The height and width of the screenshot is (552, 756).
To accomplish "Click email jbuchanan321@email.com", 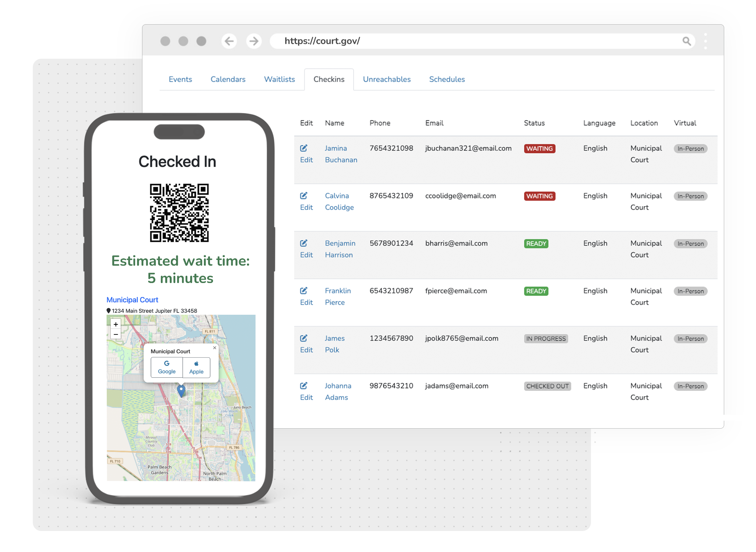I will click(x=468, y=148).
